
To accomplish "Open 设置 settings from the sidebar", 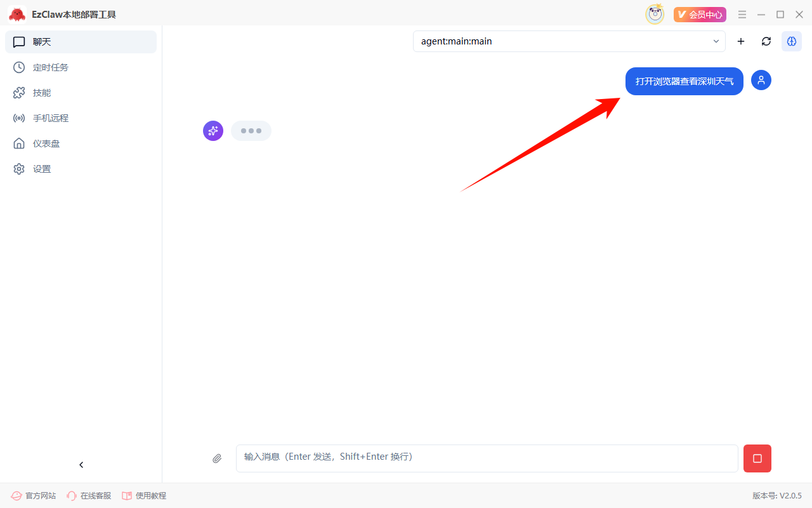I will 42,169.
